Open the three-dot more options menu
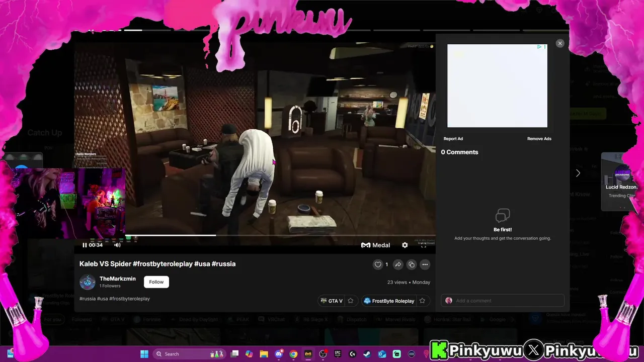 [x=425, y=264]
